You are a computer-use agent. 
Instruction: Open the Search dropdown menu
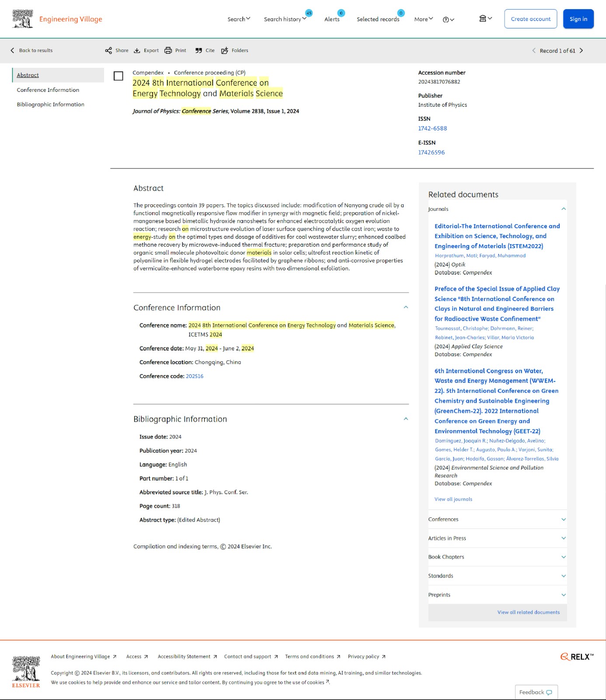coord(239,19)
